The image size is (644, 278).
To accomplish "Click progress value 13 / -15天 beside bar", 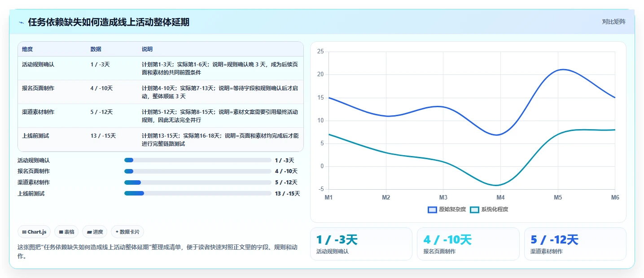I will point(287,194).
